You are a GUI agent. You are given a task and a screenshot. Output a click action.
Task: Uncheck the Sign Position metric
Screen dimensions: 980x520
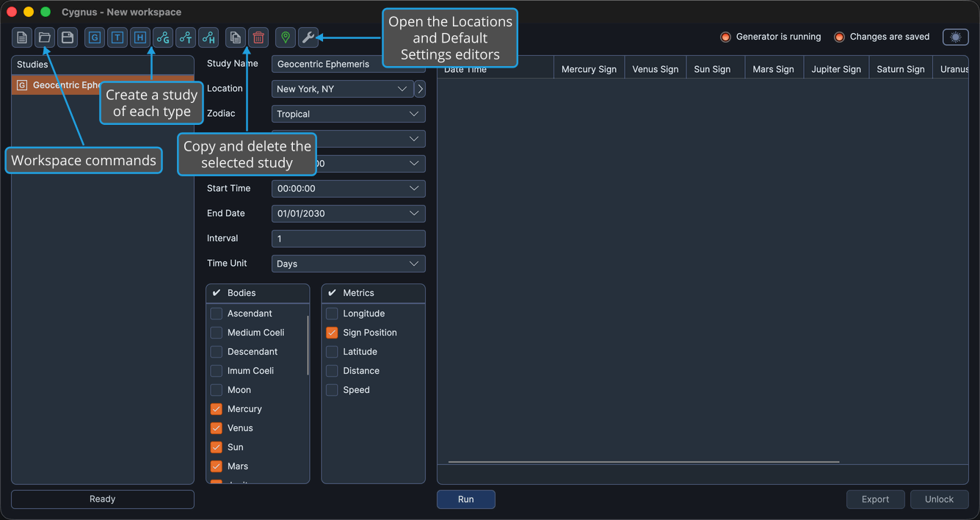[x=332, y=333]
